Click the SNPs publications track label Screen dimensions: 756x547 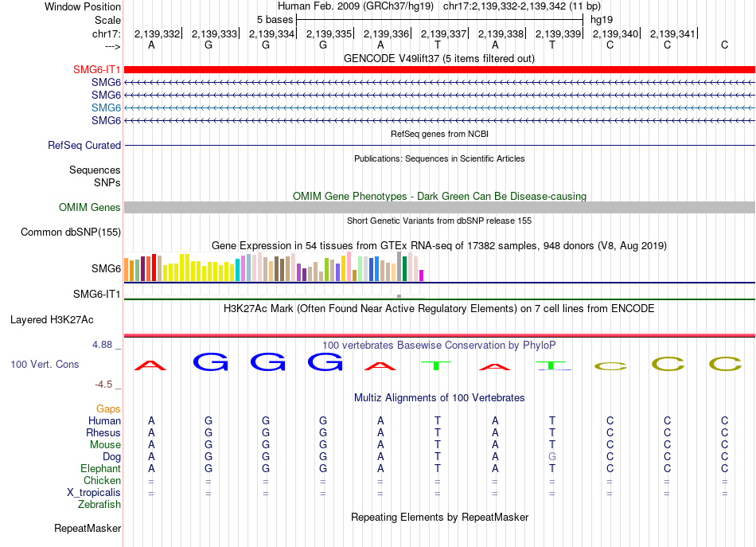tap(107, 183)
